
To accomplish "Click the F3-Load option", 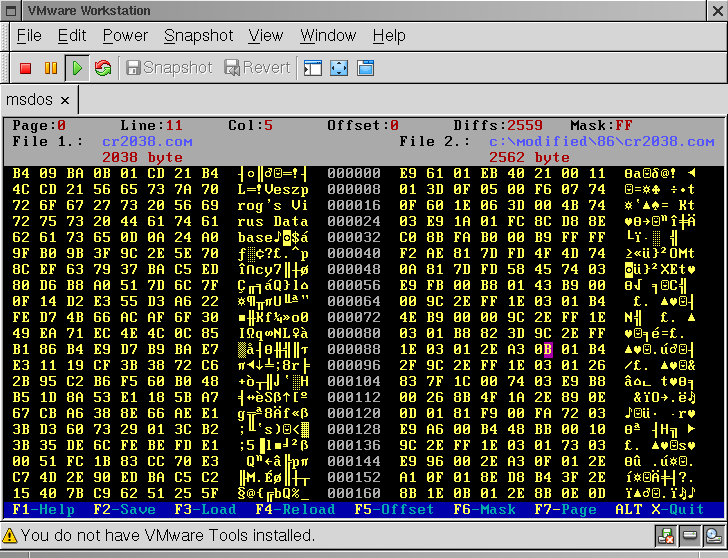I will click(x=205, y=509).
